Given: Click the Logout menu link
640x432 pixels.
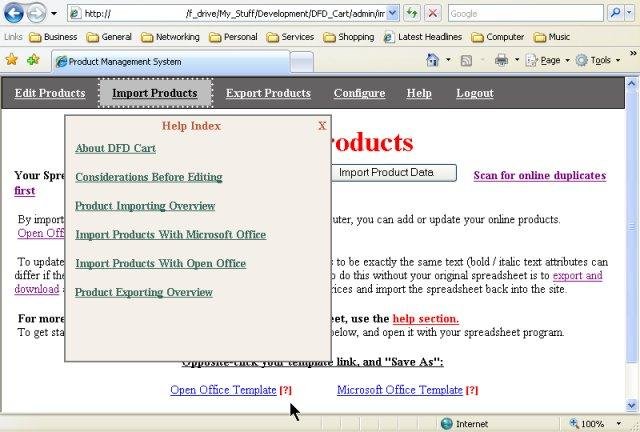Looking at the screenshot, I should click(x=475, y=93).
